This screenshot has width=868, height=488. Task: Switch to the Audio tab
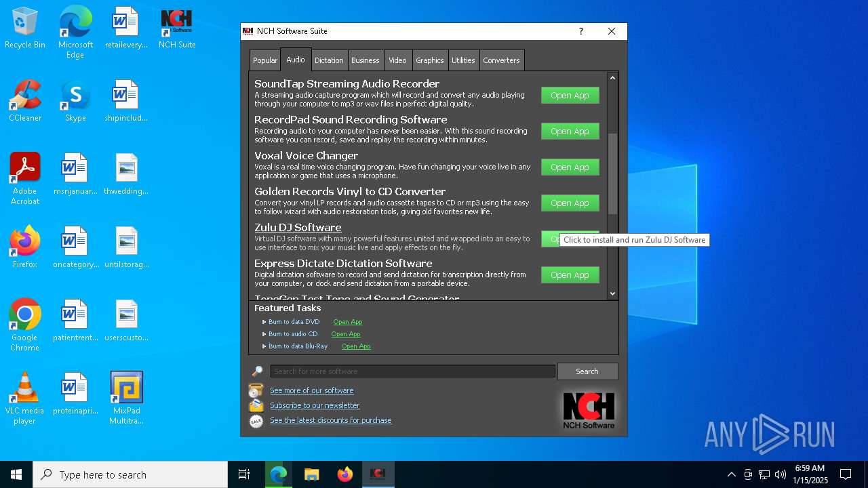pyautogui.click(x=296, y=60)
